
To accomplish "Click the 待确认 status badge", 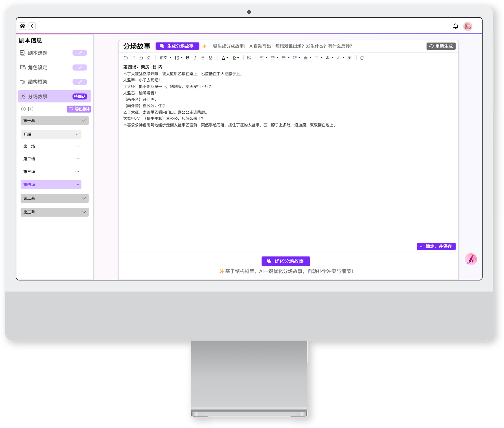I will point(80,96).
